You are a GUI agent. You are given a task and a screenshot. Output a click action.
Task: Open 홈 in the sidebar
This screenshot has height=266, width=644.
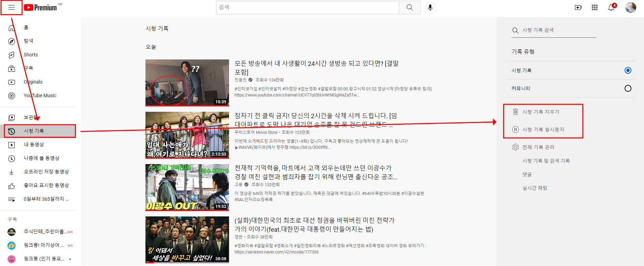tap(26, 28)
